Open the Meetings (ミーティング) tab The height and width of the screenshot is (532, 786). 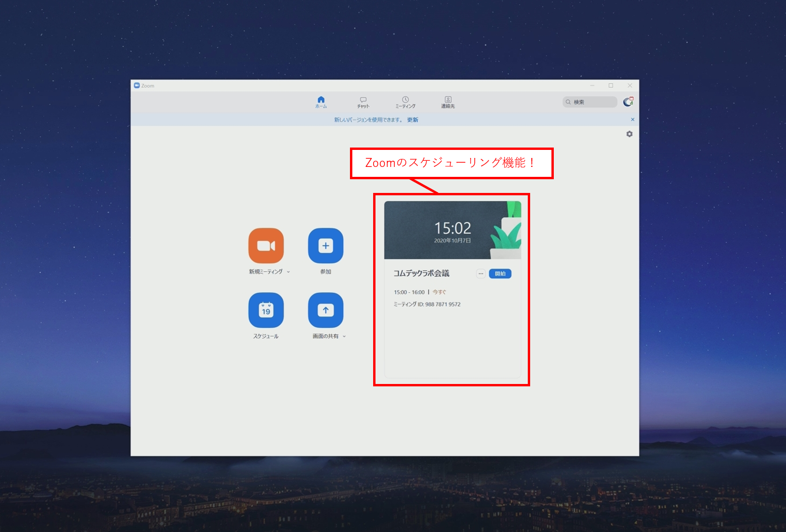click(405, 102)
